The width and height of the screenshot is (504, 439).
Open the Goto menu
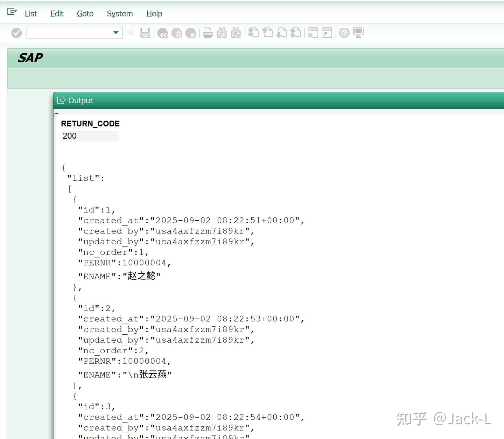(x=85, y=14)
